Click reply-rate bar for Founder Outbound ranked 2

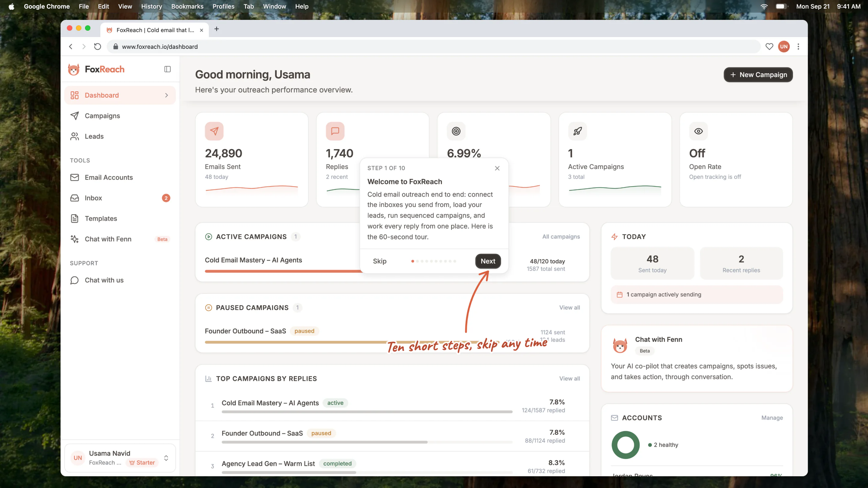click(x=367, y=442)
